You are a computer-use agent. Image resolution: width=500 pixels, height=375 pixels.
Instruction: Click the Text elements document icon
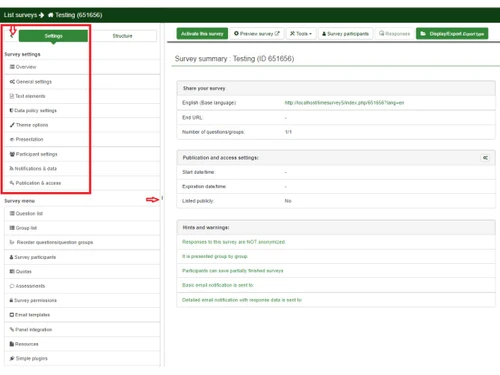(x=12, y=96)
